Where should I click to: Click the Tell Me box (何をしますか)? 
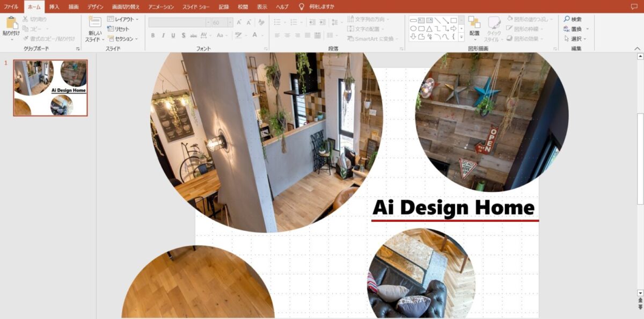(321, 7)
